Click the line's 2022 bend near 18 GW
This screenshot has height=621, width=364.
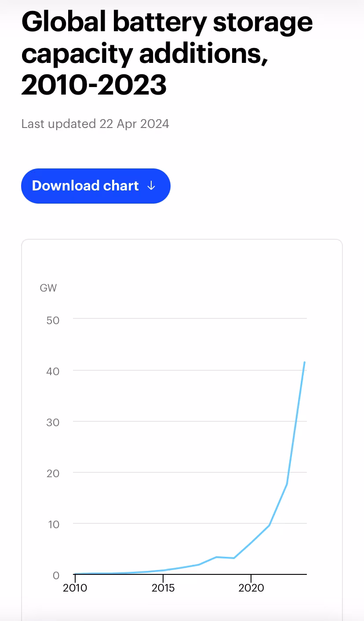click(x=287, y=484)
